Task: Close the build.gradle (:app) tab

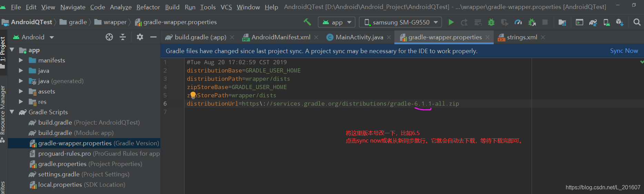Action: tap(232, 37)
